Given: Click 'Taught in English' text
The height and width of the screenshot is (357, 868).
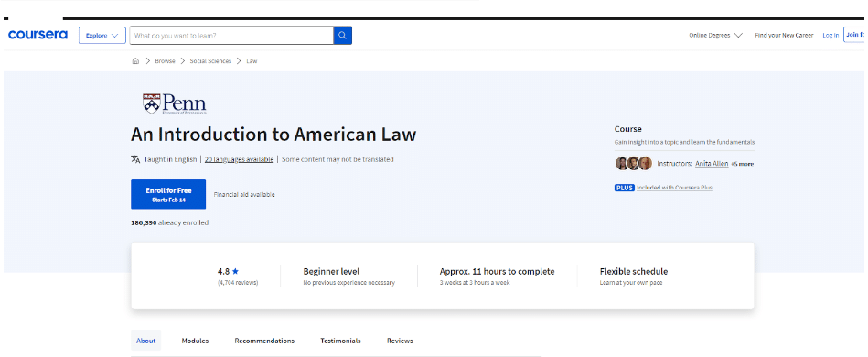Looking at the screenshot, I should (170, 159).
